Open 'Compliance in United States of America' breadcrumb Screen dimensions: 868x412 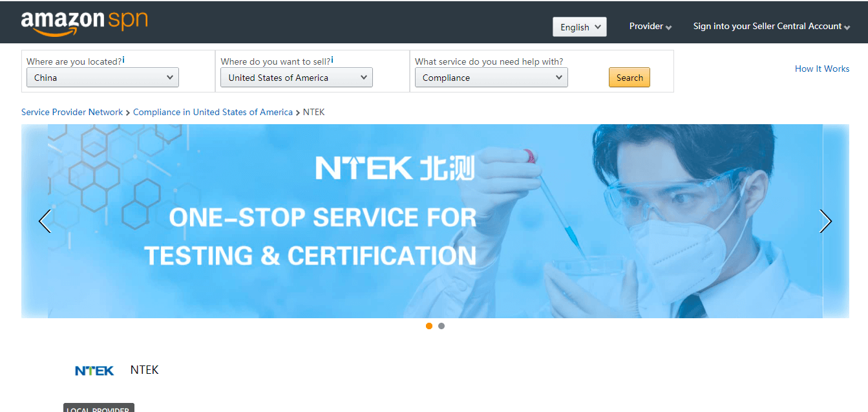click(213, 112)
